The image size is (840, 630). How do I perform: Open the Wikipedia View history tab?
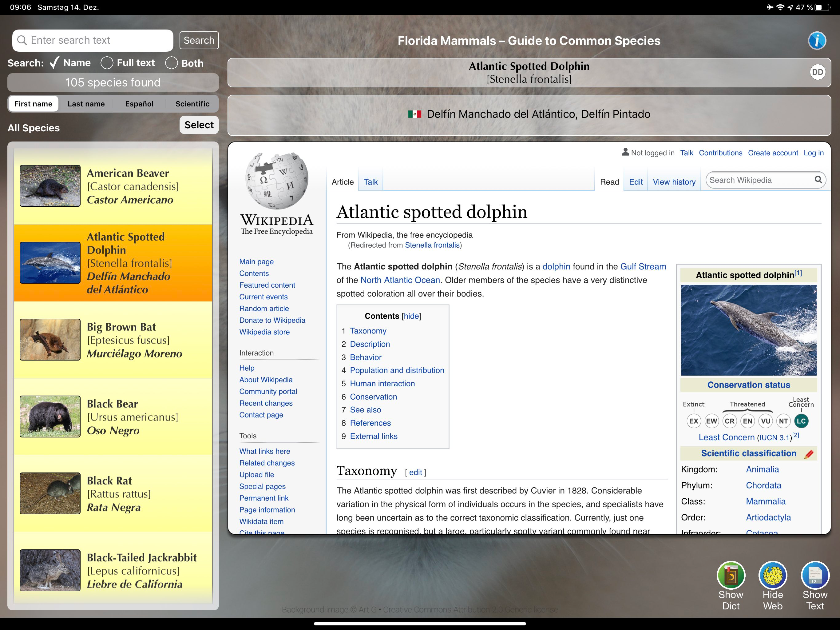click(674, 182)
